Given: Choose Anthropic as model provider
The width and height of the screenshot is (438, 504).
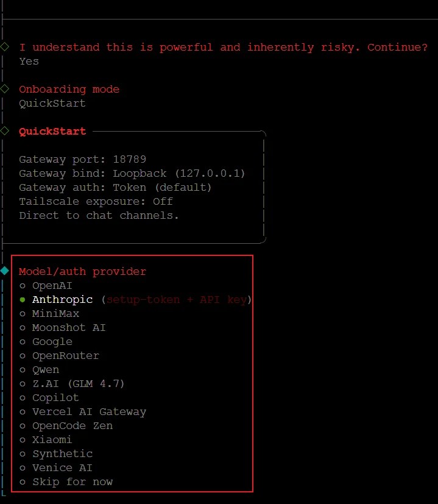Looking at the screenshot, I should (62, 299).
